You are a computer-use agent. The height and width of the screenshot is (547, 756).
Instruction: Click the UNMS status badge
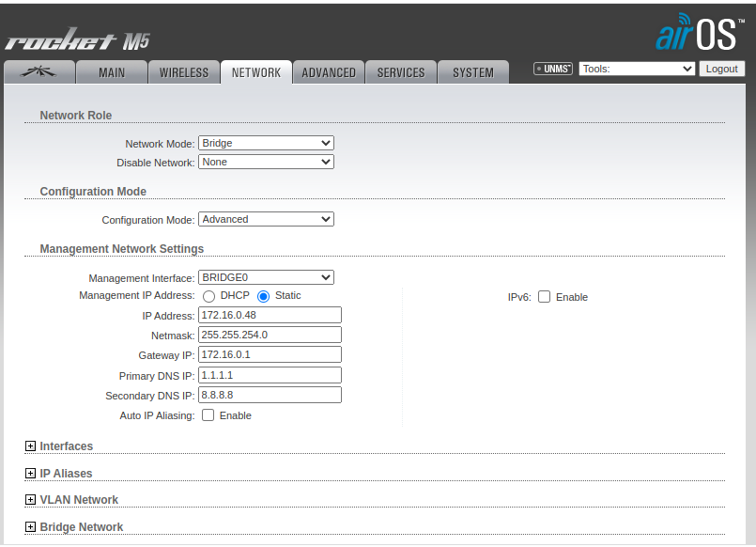coord(552,69)
